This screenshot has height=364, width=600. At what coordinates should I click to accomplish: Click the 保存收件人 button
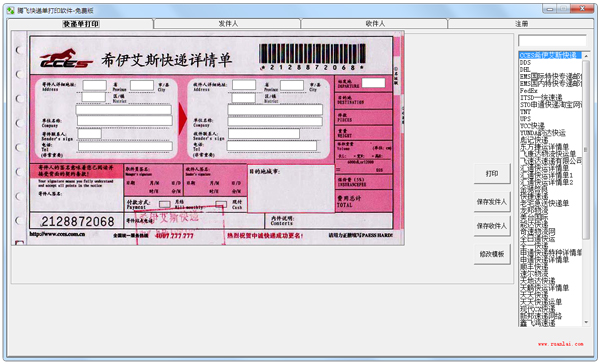(x=492, y=226)
